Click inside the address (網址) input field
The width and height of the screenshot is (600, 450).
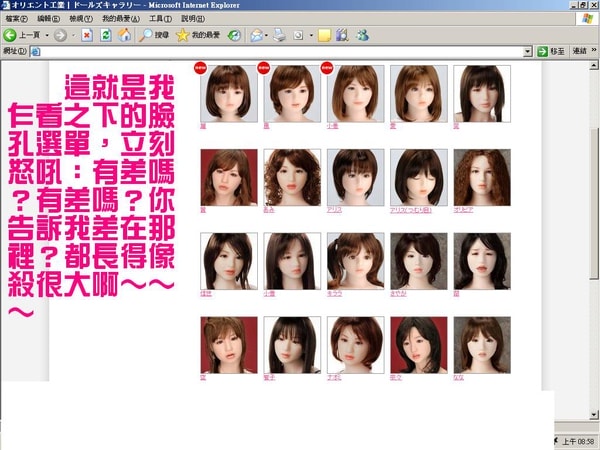(282, 51)
